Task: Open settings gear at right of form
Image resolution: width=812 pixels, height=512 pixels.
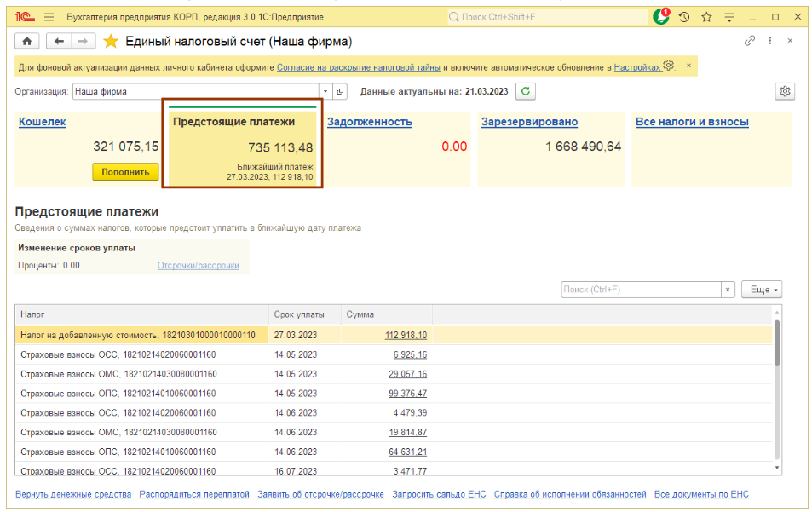Action: click(785, 91)
